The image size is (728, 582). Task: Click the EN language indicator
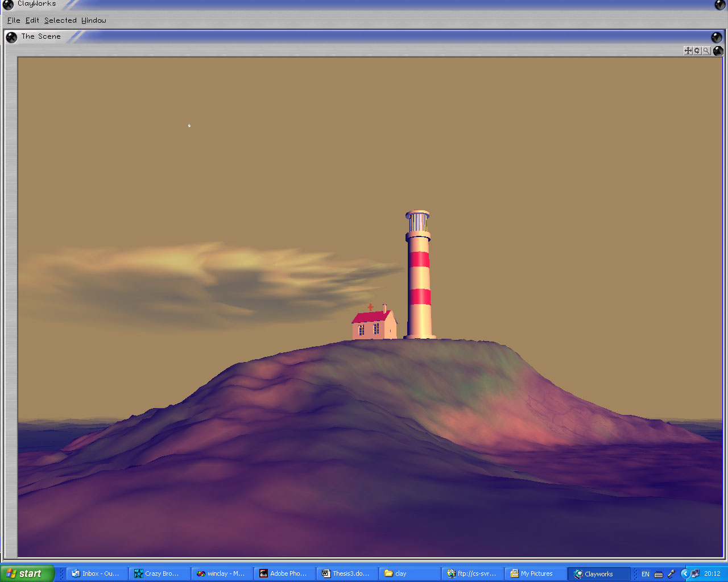646,574
